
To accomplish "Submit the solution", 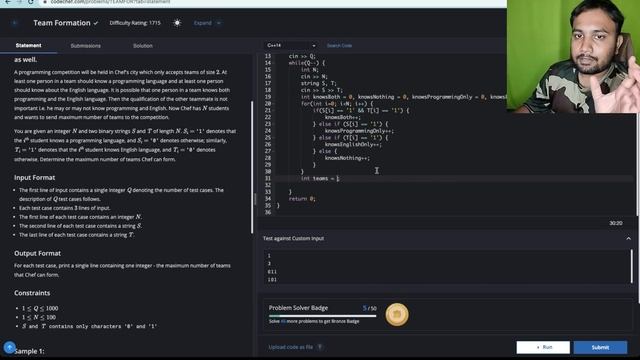I will point(600,347).
